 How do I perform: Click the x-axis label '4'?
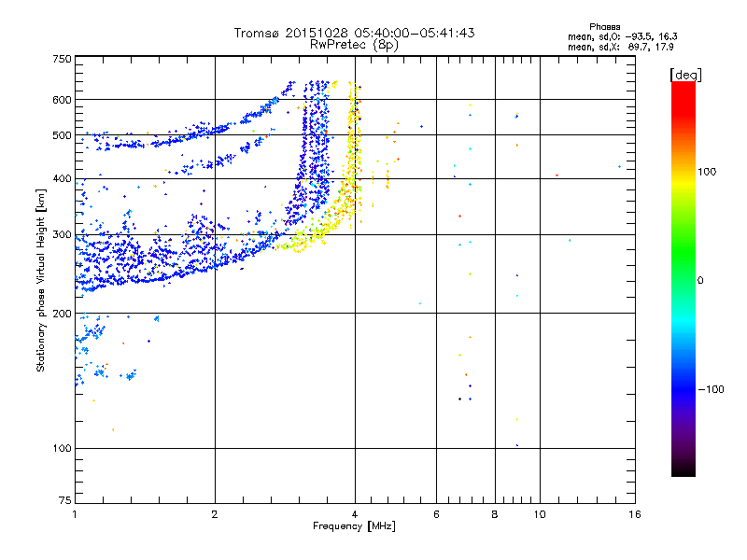355,514
